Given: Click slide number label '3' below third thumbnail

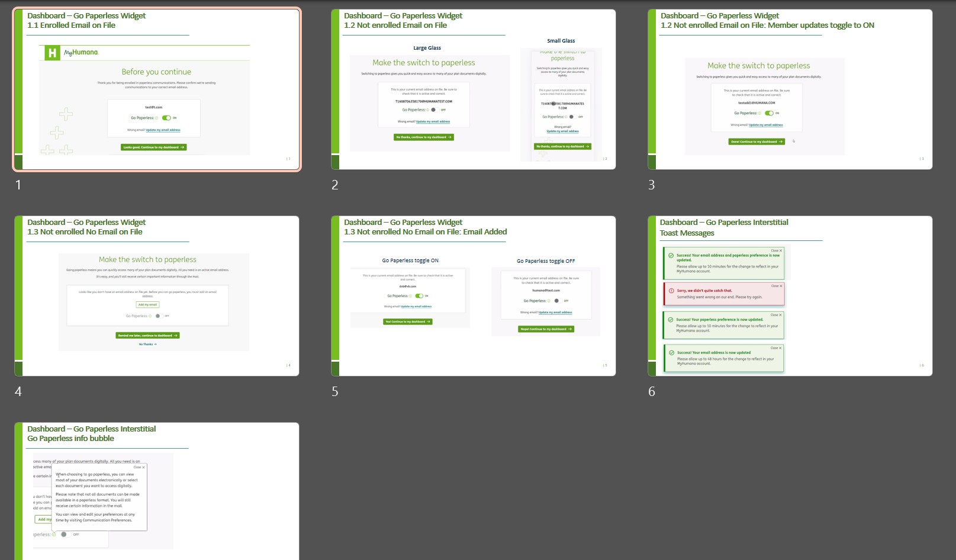Looking at the screenshot, I should click(652, 185).
